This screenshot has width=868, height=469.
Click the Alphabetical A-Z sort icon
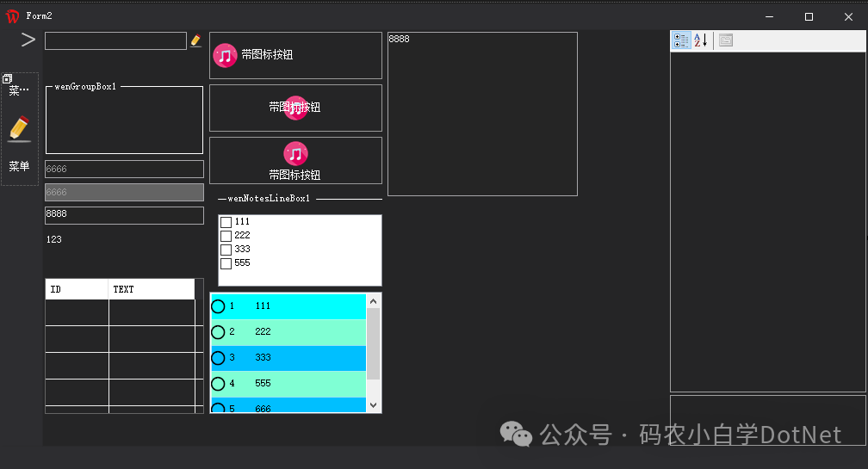coord(701,40)
